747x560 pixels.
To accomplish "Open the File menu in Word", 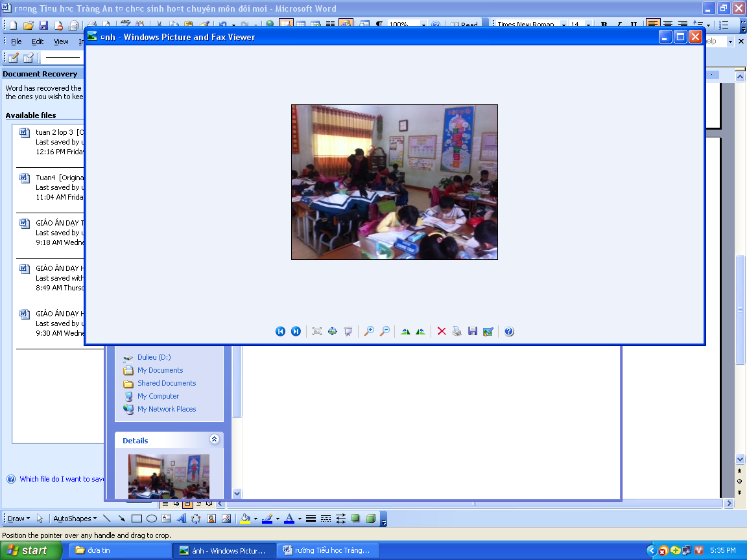I will click(x=17, y=41).
